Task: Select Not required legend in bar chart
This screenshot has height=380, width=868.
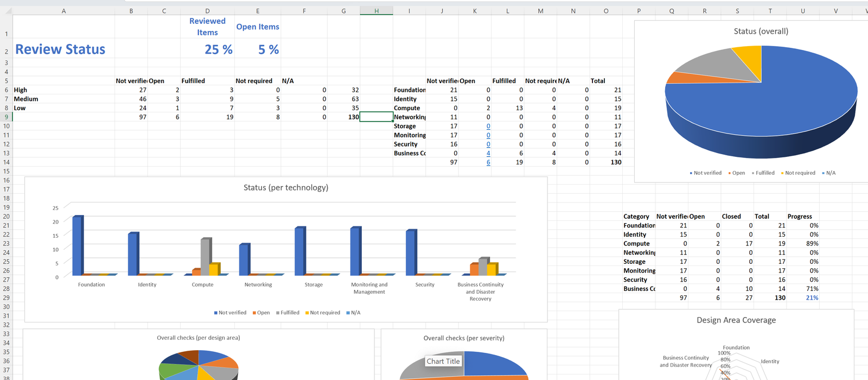Action: (323, 313)
